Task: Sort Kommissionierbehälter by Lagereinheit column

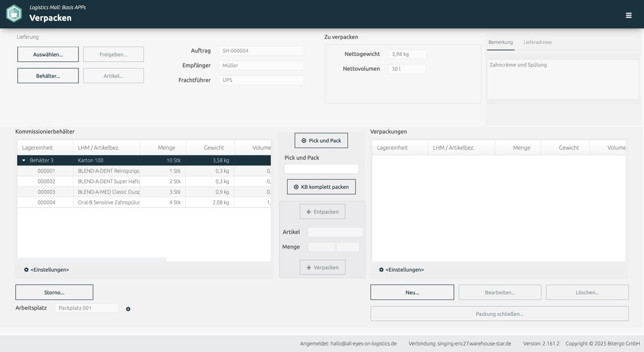Action: [x=45, y=148]
